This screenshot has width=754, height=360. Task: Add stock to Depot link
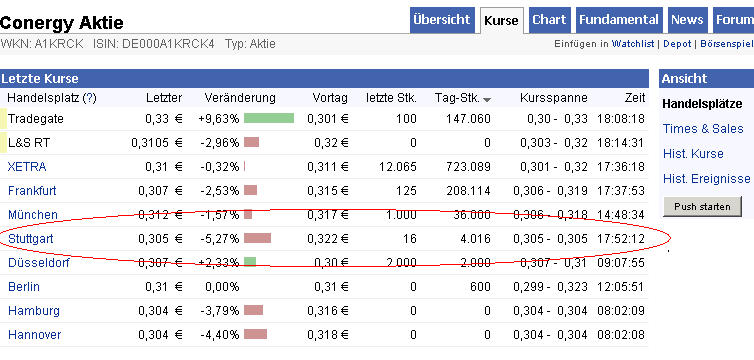click(677, 44)
